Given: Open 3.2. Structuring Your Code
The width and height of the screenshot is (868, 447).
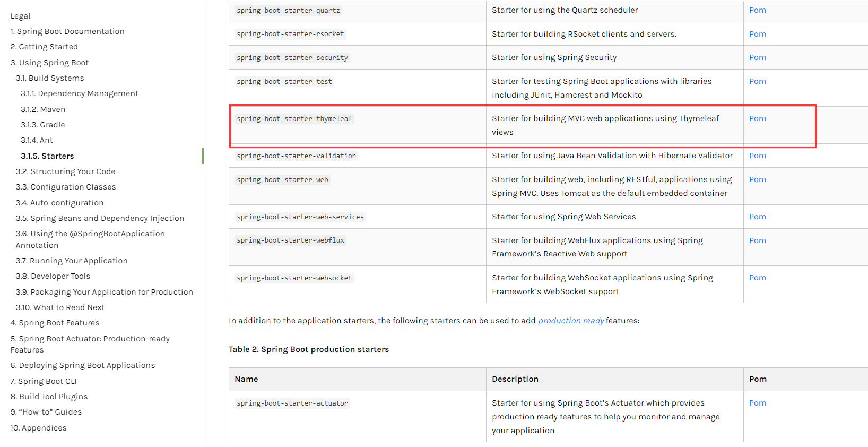Looking at the screenshot, I should tap(65, 171).
